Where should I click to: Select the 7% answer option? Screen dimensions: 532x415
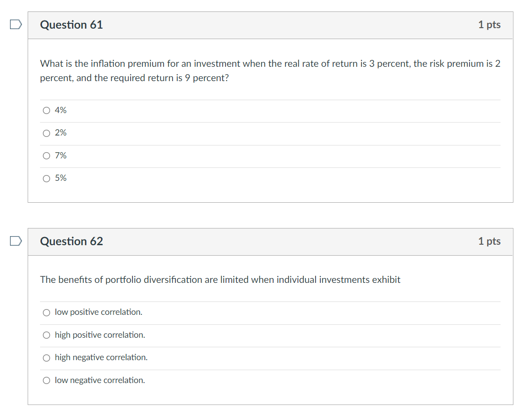(x=46, y=156)
